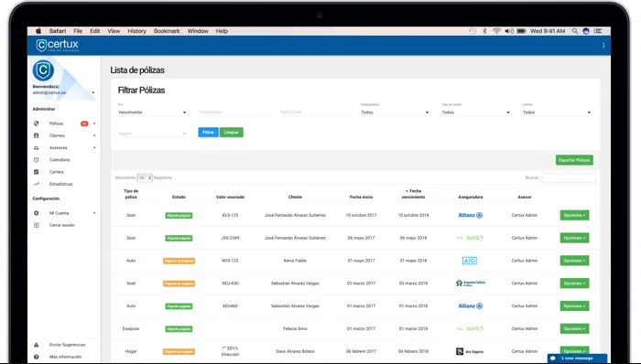Screen dimensions: 641x364
Task: Click the Más información help icon
Action: coord(37,357)
